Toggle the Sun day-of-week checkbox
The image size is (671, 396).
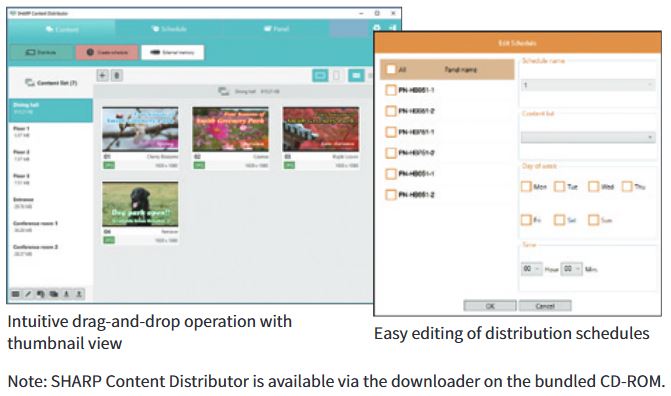click(594, 220)
